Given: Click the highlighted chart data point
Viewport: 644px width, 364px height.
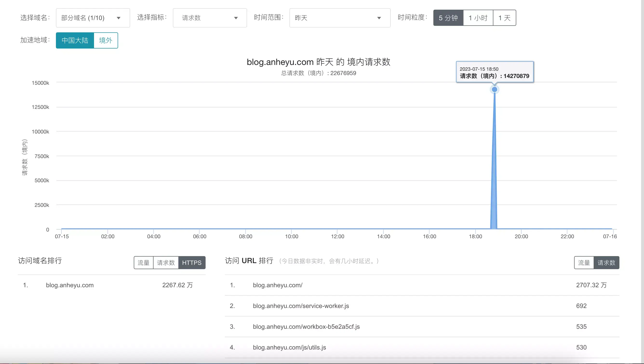Looking at the screenshot, I should [x=495, y=89].
